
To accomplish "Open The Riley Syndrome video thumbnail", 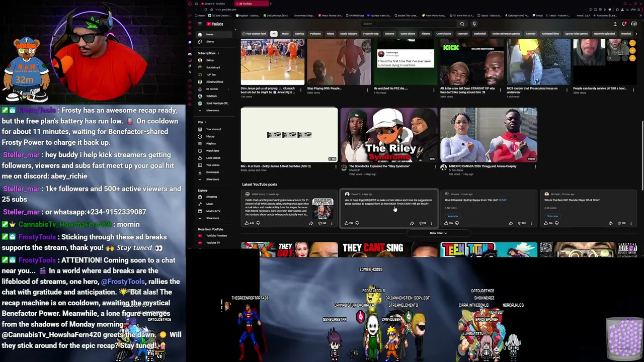I will click(389, 135).
